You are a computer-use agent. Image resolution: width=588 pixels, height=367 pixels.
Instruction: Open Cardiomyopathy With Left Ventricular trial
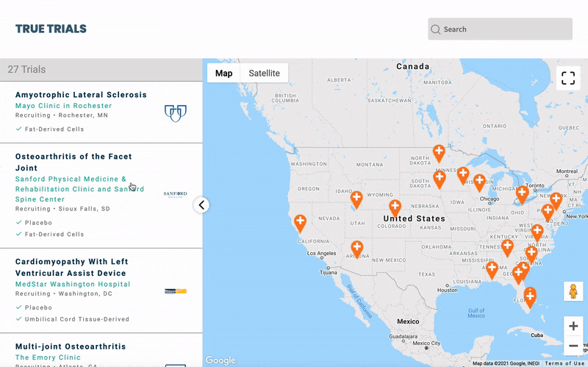coord(71,267)
